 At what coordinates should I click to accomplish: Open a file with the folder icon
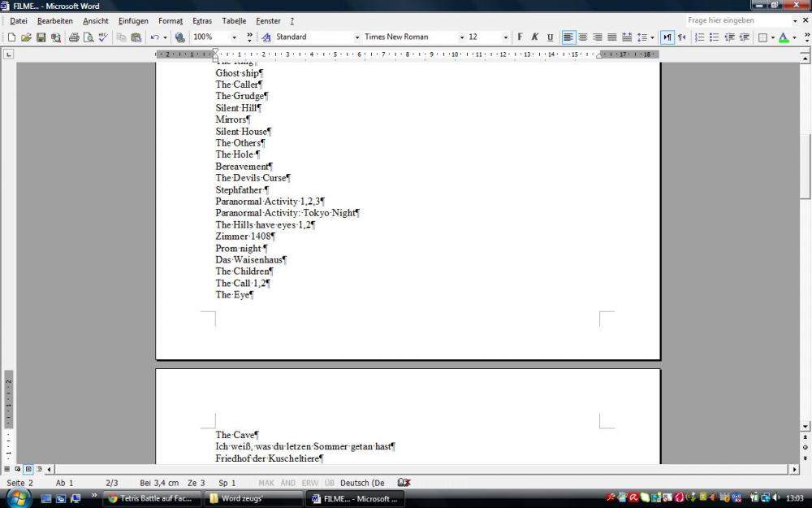[26, 37]
